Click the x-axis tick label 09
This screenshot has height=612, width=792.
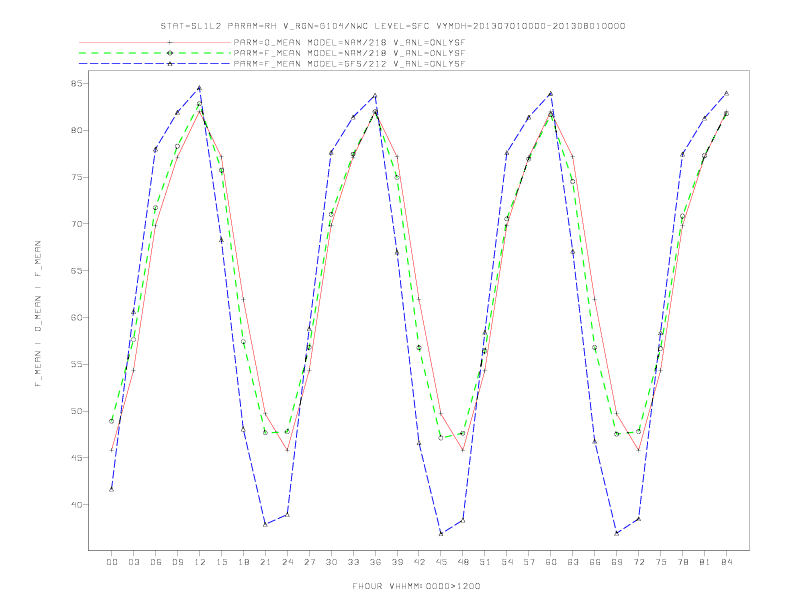pos(177,562)
